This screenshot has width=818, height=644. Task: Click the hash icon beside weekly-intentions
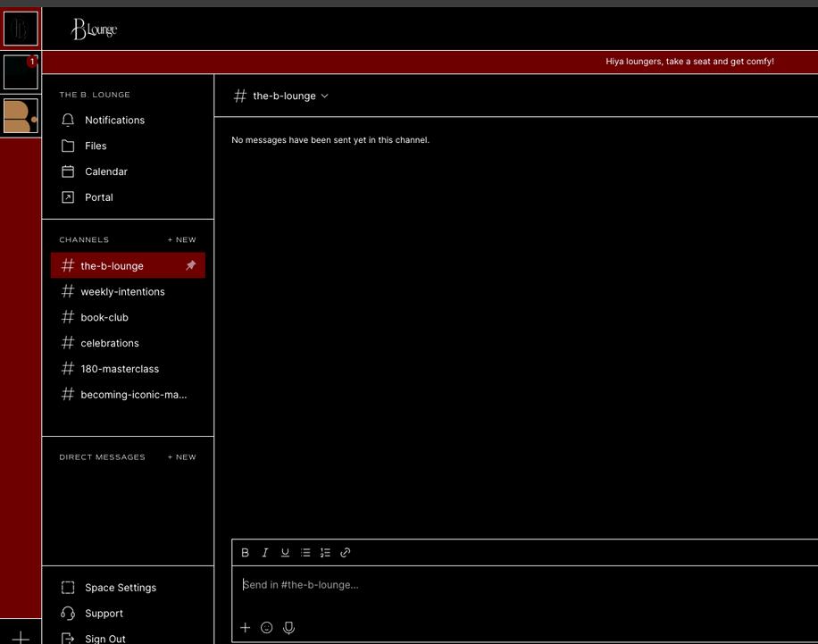pyautogui.click(x=68, y=291)
